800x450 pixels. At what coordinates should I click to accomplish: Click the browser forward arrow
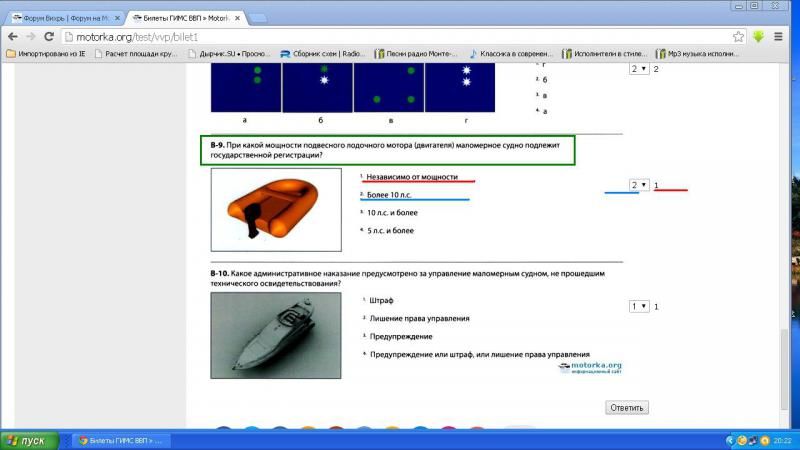(30, 36)
